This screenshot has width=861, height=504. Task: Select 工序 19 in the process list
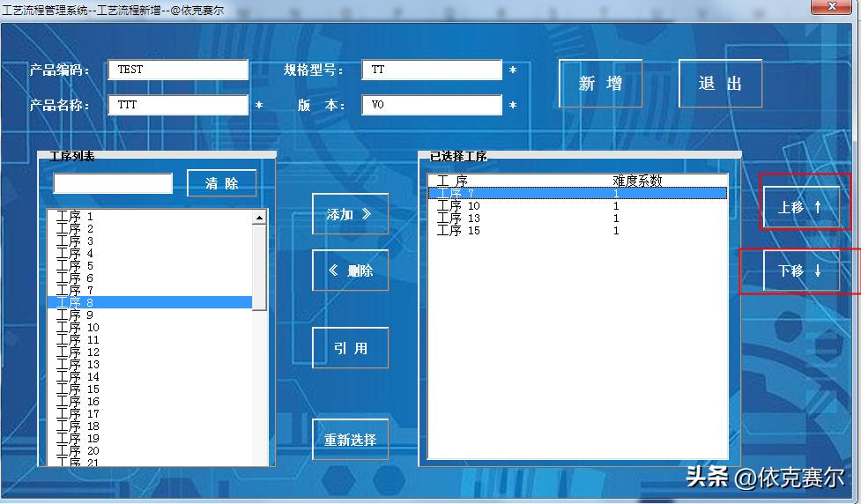coord(149,439)
